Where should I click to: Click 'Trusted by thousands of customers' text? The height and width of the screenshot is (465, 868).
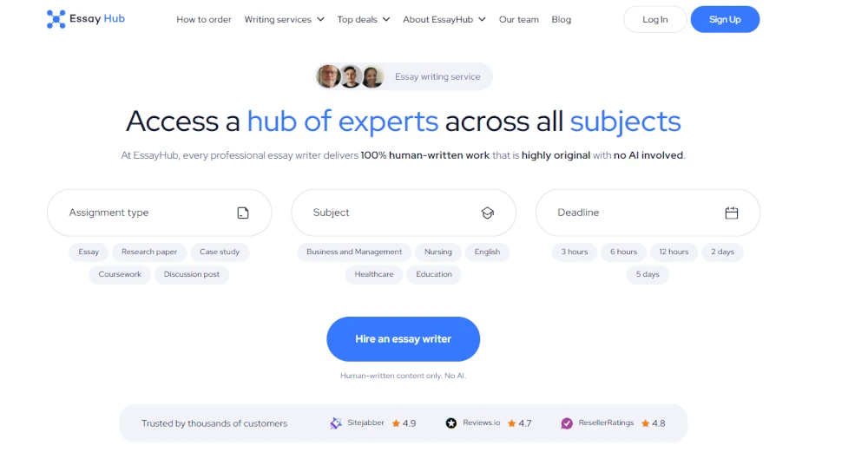pos(214,423)
